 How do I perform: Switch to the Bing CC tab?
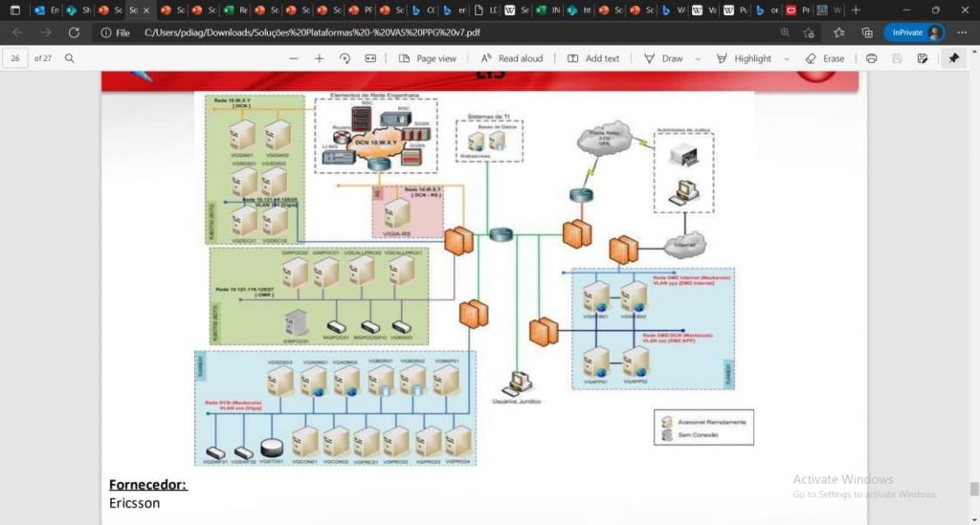pos(424,10)
